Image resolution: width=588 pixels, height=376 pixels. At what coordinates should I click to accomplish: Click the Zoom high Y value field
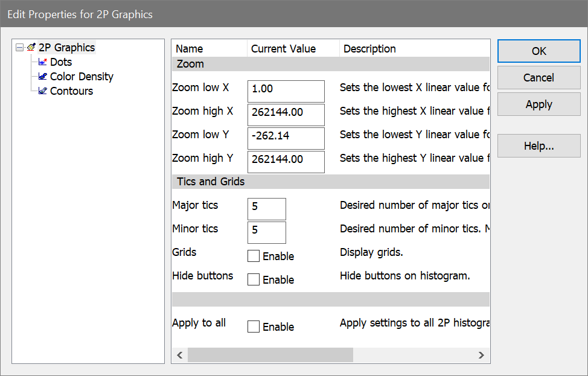point(286,159)
